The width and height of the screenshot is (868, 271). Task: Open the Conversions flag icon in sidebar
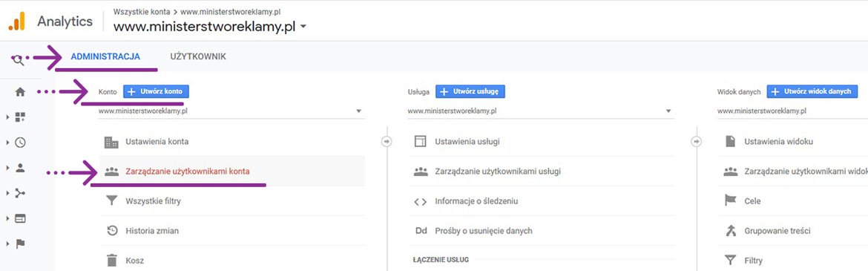[20, 244]
